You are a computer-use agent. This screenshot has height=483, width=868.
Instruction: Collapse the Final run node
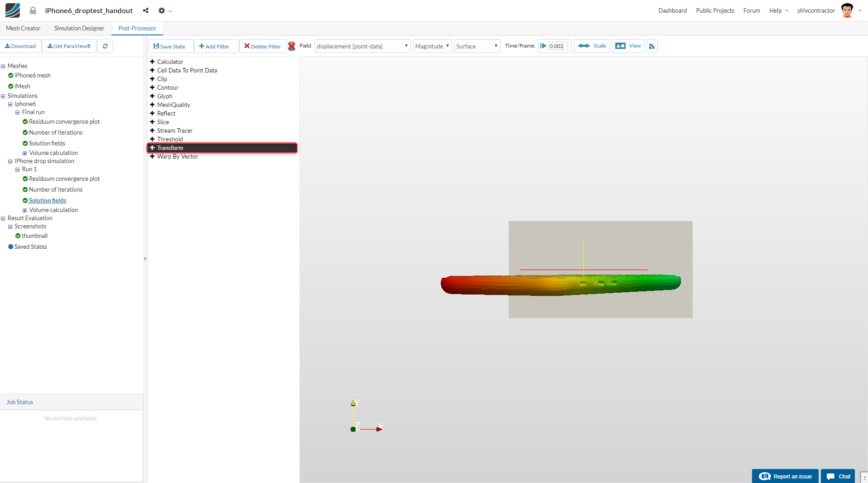click(x=18, y=112)
